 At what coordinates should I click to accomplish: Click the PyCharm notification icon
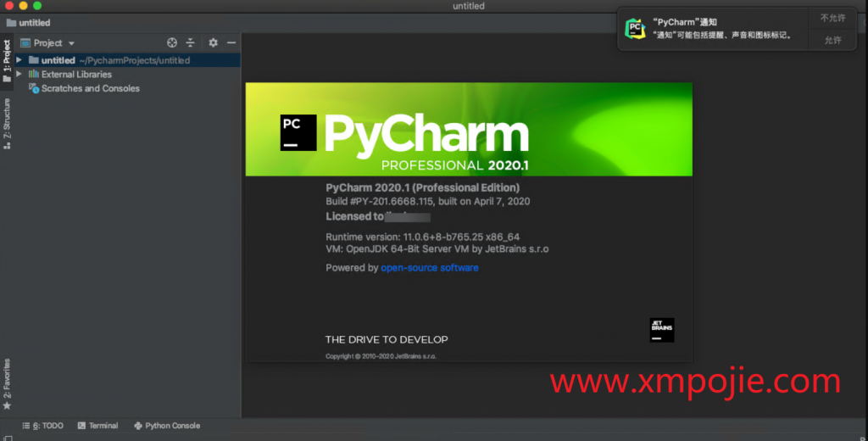635,28
